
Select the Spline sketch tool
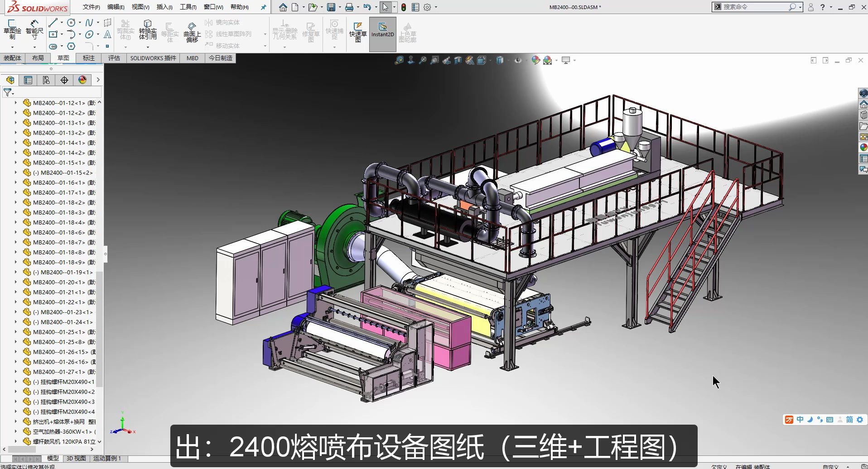tap(89, 23)
